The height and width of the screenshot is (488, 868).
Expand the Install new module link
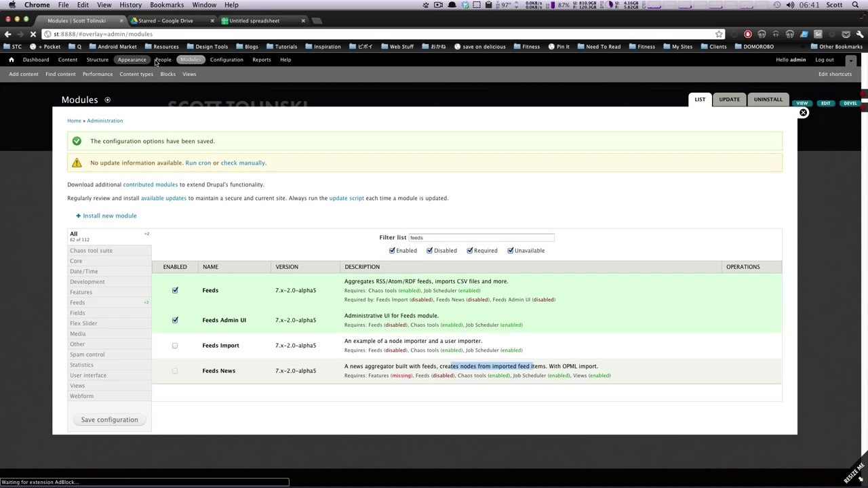(106, 216)
